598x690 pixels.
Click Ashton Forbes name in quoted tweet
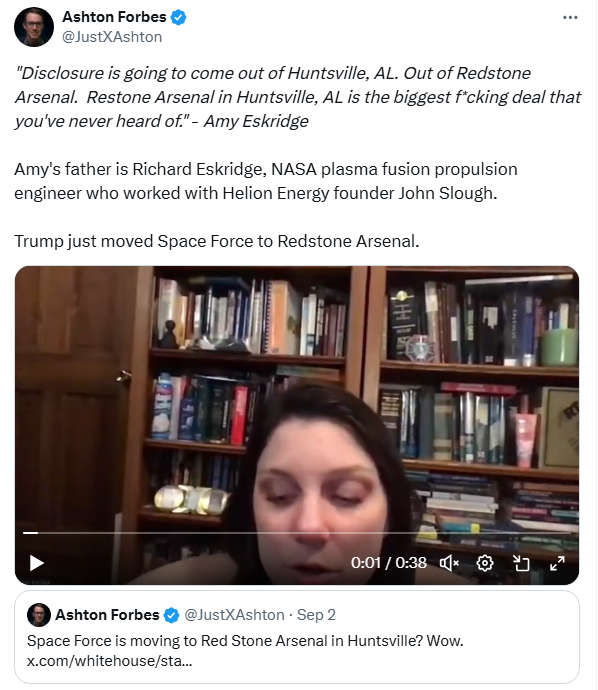coord(107,615)
